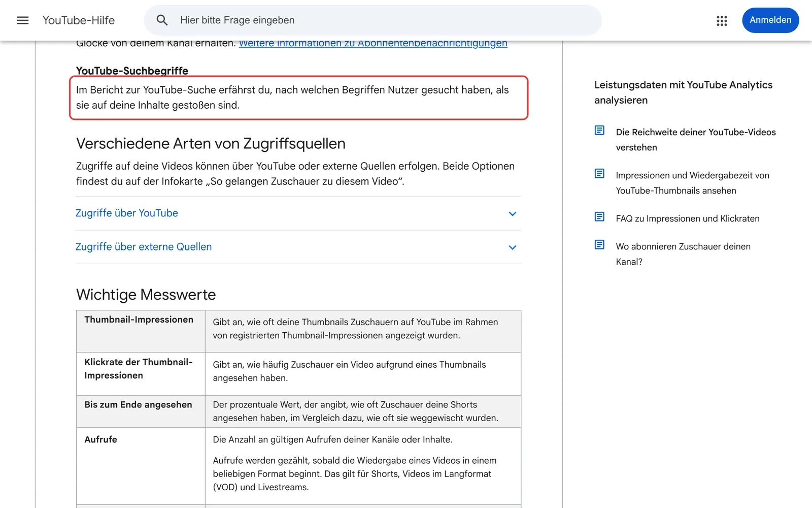Click 'Die Anzahl an gültigen Aufrufen' description text
The width and height of the screenshot is (812, 508).
pos(332,439)
